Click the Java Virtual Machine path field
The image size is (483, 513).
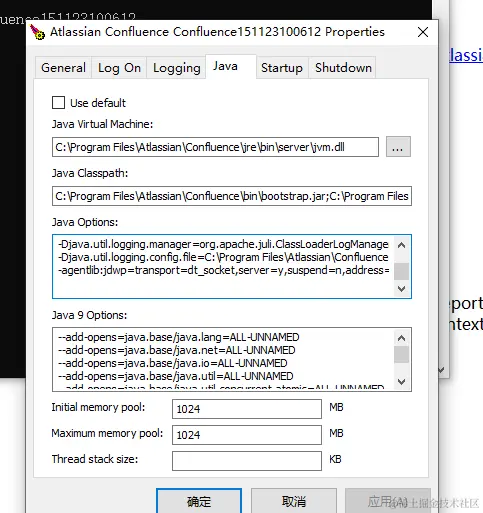click(x=215, y=147)
